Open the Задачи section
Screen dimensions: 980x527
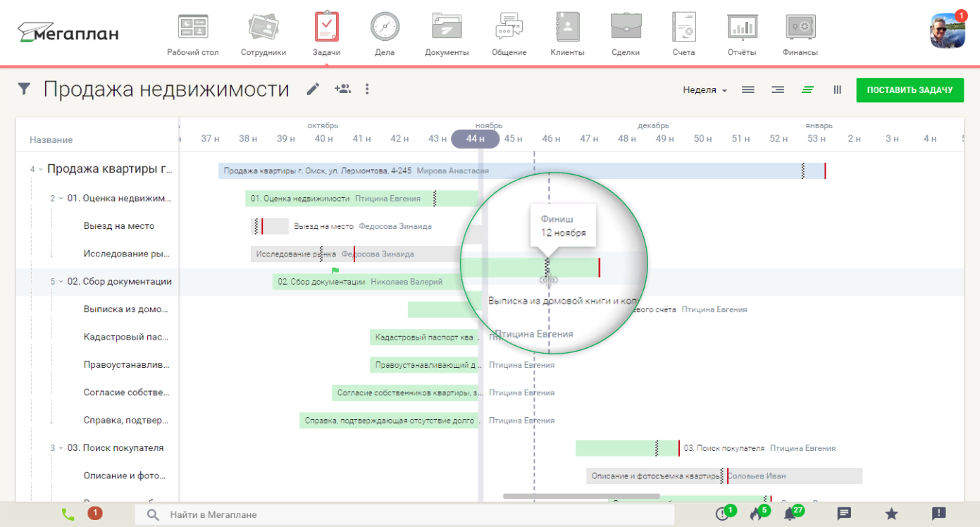pyautogui.click(x=326, y=35)
